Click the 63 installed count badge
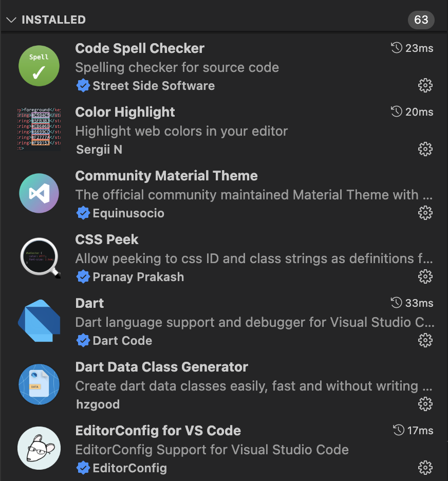The image size is (448, 481). pyautogui.click(x=421, y=20)
